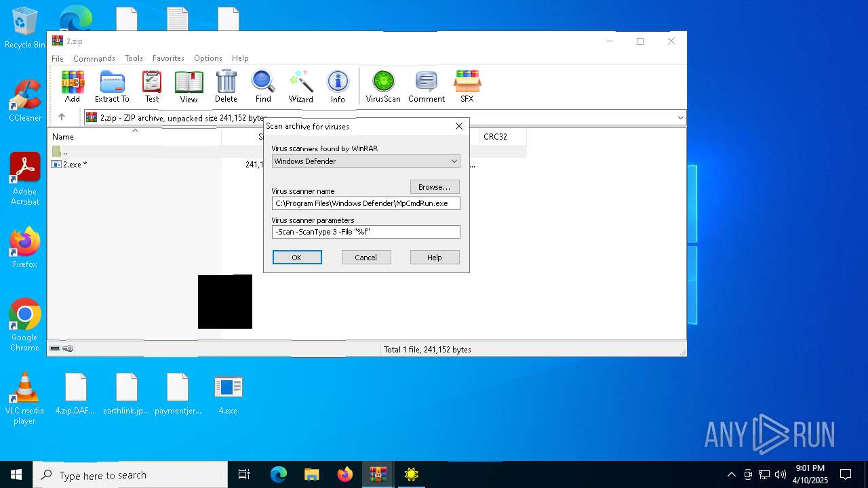Click the taskbar search box
This screenshot has height=488, width=868.
click(130, 474)
